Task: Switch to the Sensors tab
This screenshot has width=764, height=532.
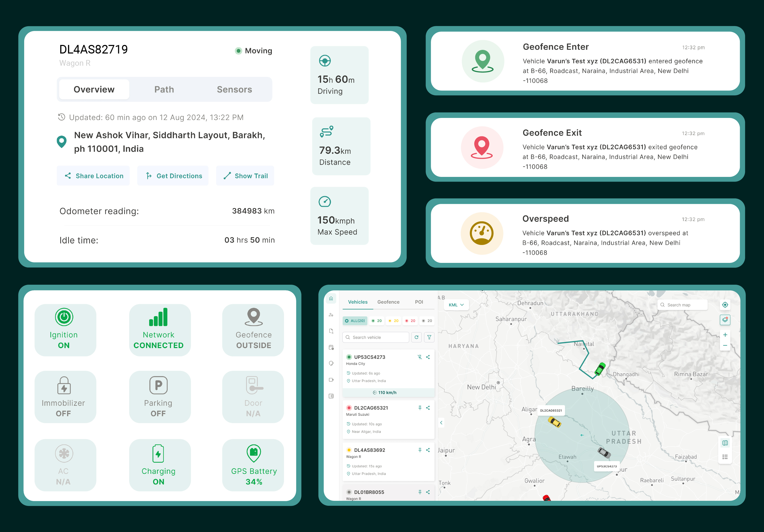Action: (x=234, y=90)
